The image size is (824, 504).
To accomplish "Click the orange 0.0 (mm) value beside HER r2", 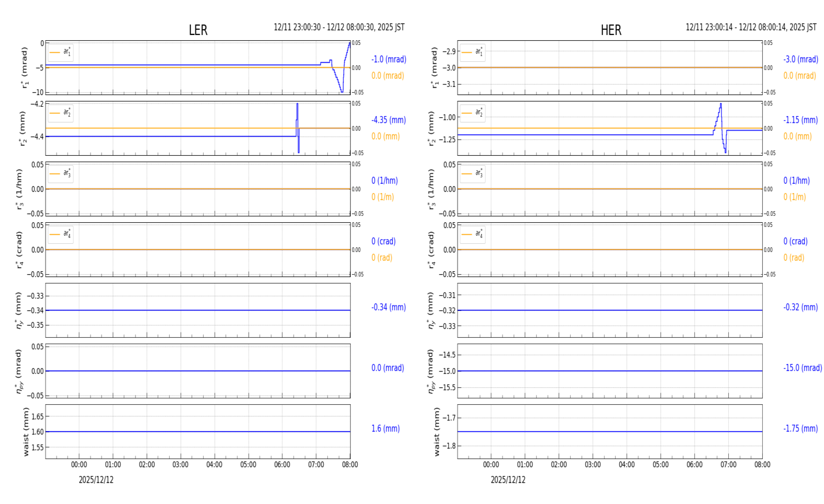I will click(x=798, y=136).
